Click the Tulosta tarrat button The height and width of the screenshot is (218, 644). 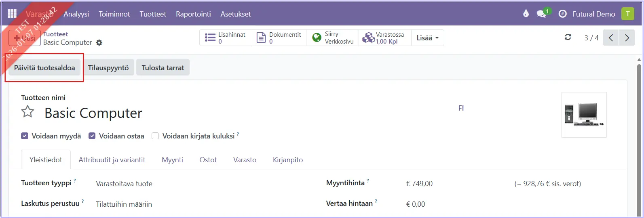coord(163,67)
